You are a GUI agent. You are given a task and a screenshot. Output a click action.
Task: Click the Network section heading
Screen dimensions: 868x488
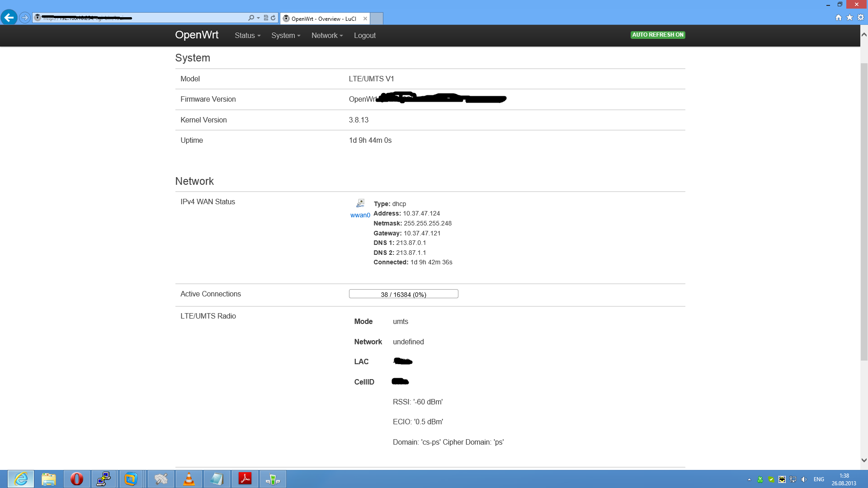pyautogui.click(x=194, y=181)
